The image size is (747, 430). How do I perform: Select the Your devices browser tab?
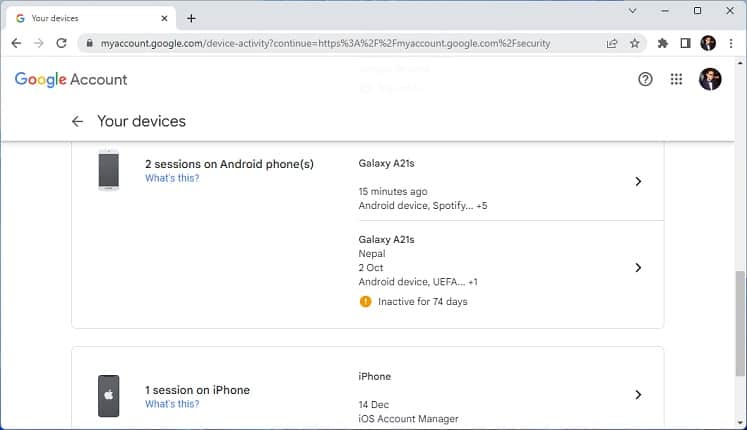pos(91,18)
